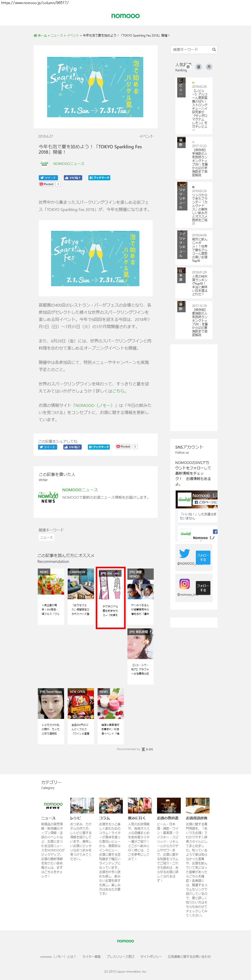251x980 pixels.
Task: Open NEW OPEN card ワイン＆国産にんにくフェス
Action: point(80,716)
